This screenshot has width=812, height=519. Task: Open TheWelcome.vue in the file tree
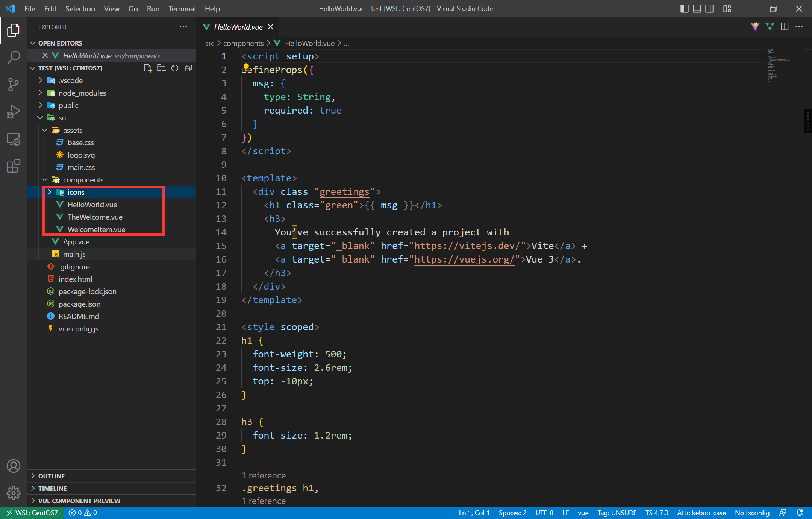[x=95, y=217]
